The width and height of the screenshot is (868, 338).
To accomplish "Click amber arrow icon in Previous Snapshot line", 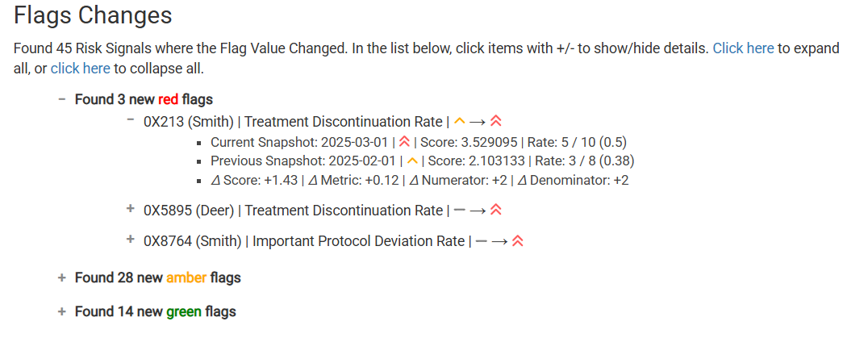I will [x=412, y=161].
